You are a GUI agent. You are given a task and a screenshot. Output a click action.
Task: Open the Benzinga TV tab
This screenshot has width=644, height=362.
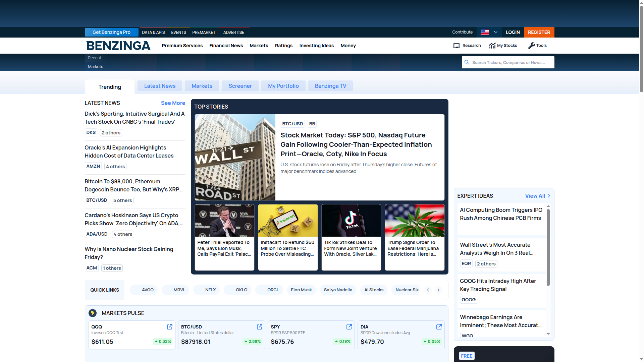tap(330, 86)
